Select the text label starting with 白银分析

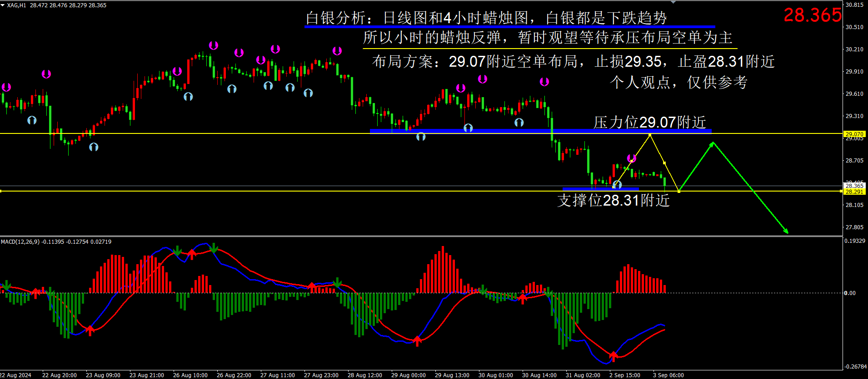tap(486, 18)
